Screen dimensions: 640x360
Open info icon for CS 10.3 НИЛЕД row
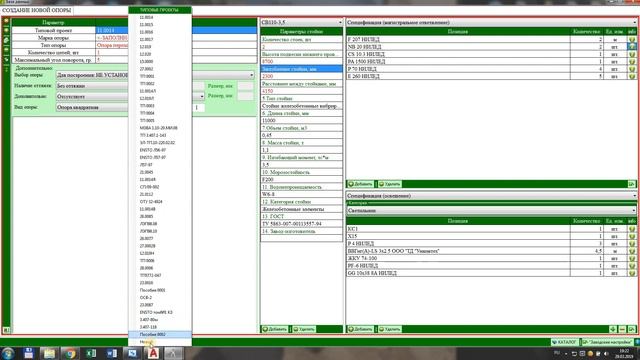tap(632, 54)
